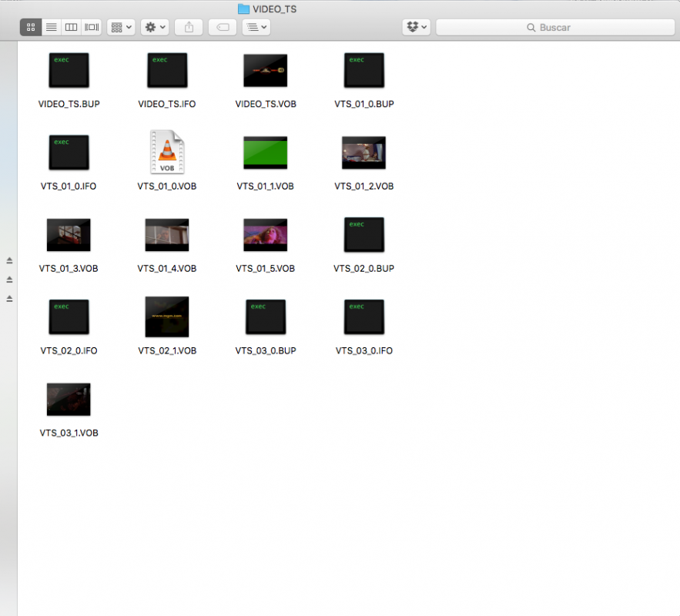Image resolution: width=680 pixels, height=616 pixels.
Task: Click the VTS_01_3.VOB file name
Action: coord(69,269)
